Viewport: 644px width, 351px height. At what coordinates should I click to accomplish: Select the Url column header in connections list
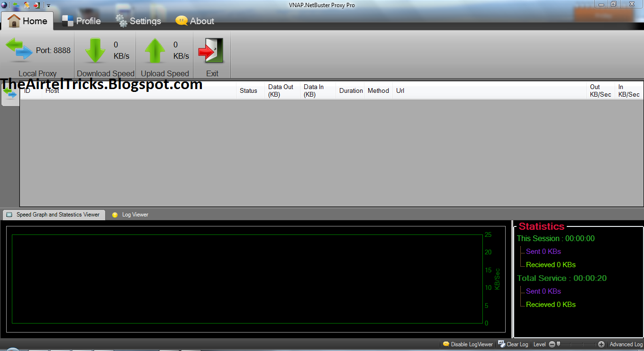pos(399,90)
